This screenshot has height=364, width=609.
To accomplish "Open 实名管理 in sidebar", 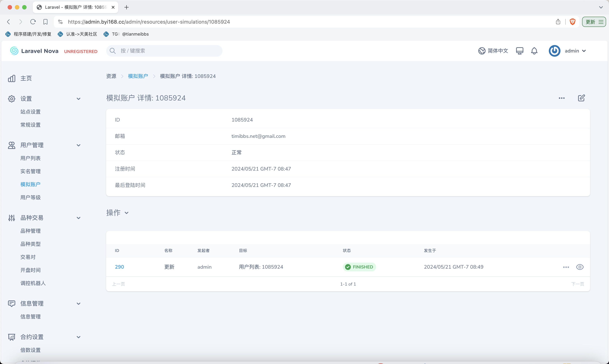I will 30,171.
